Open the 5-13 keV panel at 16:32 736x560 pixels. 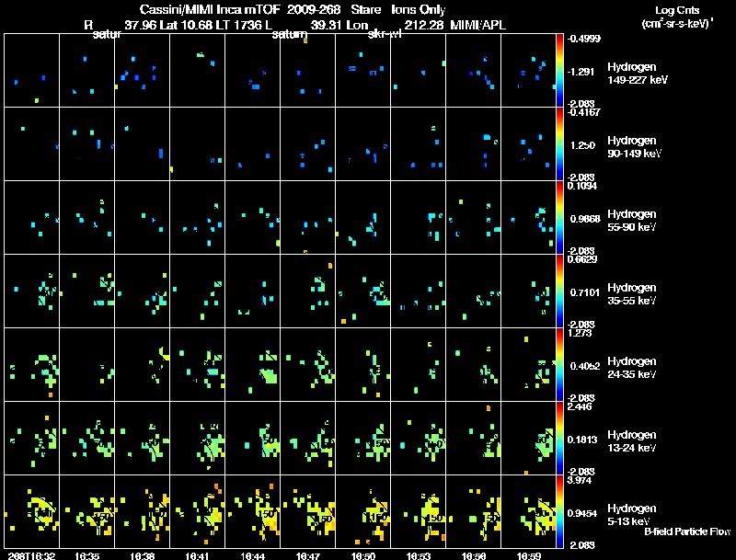[x=31, y=511]
